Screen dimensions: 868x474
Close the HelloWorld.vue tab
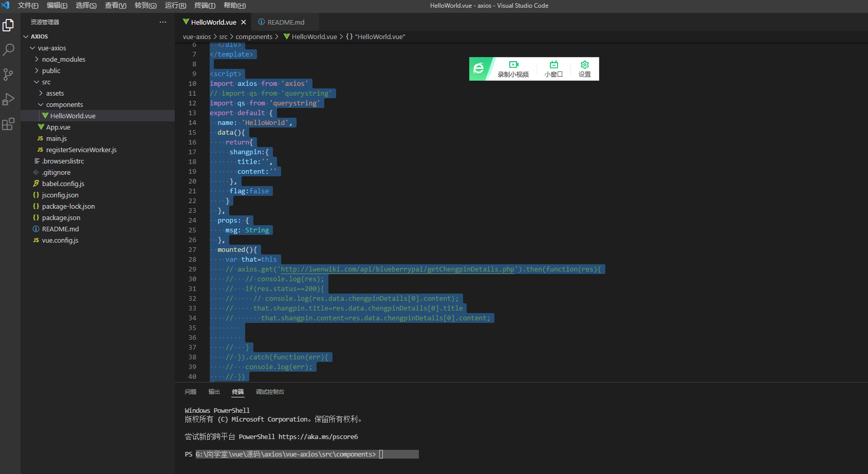pyautogui.click(x=244, y=22)
